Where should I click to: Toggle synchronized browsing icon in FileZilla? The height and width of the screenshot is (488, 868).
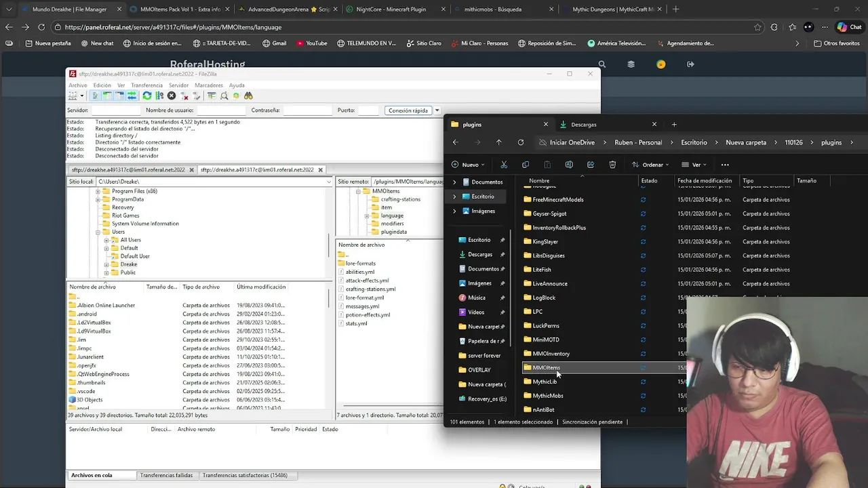pos(237,96)
